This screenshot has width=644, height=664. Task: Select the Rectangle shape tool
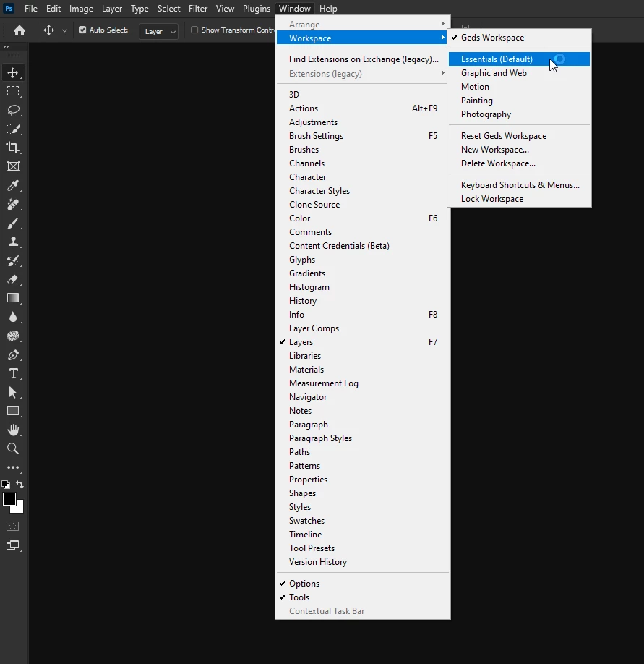(13, 411)
